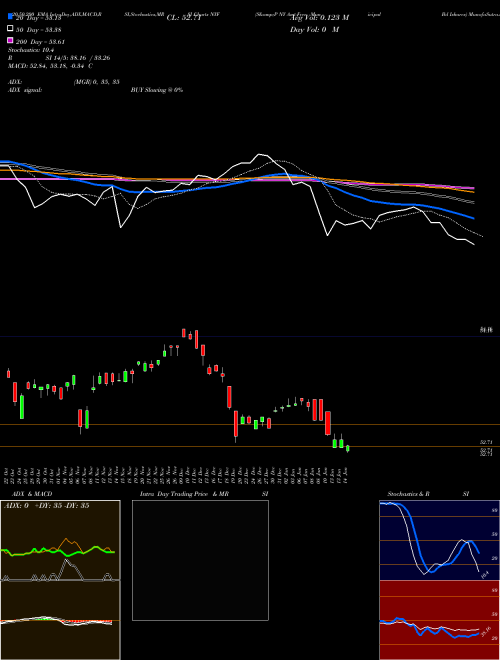Click the 'Stochastics & R' panel title
The width and height of the screenshot is (500, 660).
point(409,494)
